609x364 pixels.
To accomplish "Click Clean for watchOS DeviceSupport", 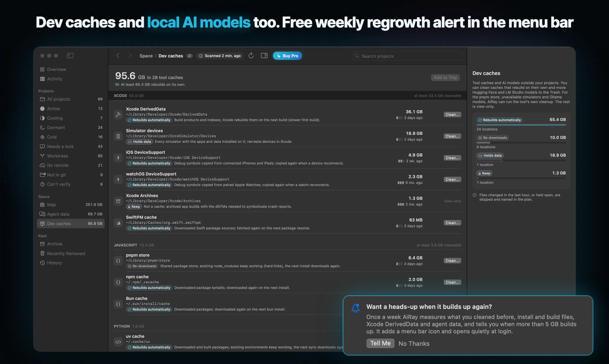I will [452, 180].
